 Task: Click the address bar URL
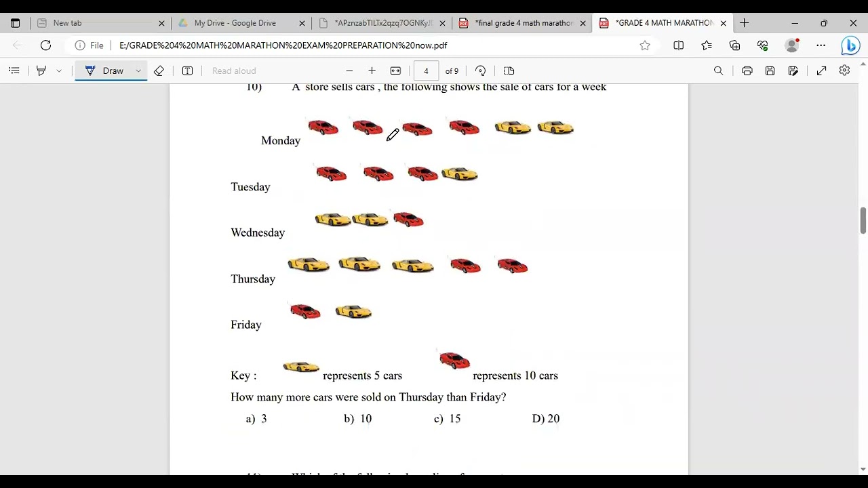coord(283,45)
